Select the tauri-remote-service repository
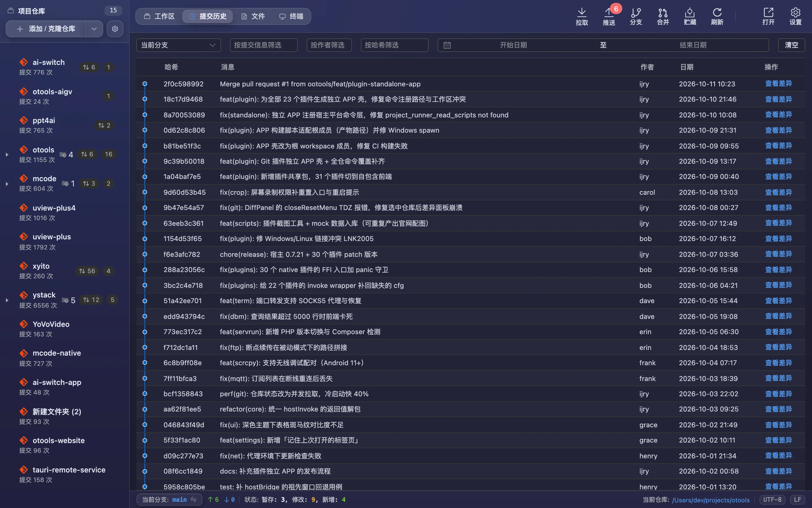 [x=64, y=474]
